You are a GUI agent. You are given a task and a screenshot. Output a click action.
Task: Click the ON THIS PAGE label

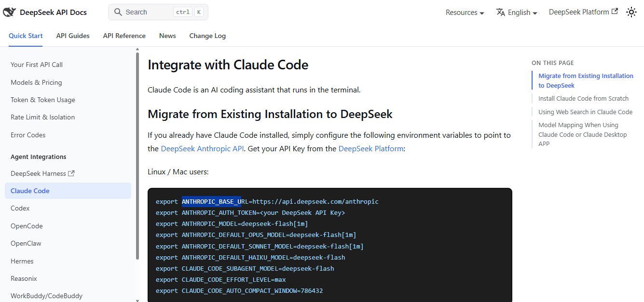pyautogui.click(x=553, y=63)
